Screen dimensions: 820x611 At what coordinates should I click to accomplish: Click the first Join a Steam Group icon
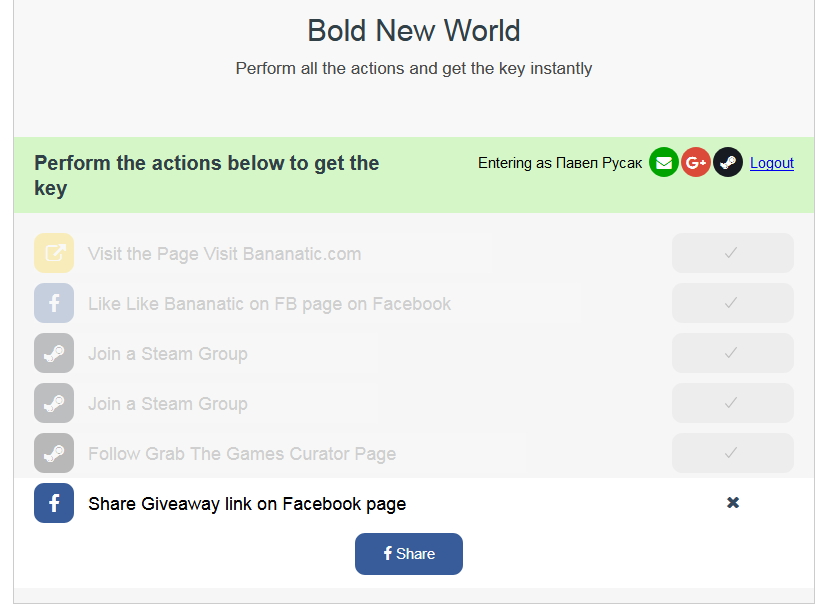point(54,353)
